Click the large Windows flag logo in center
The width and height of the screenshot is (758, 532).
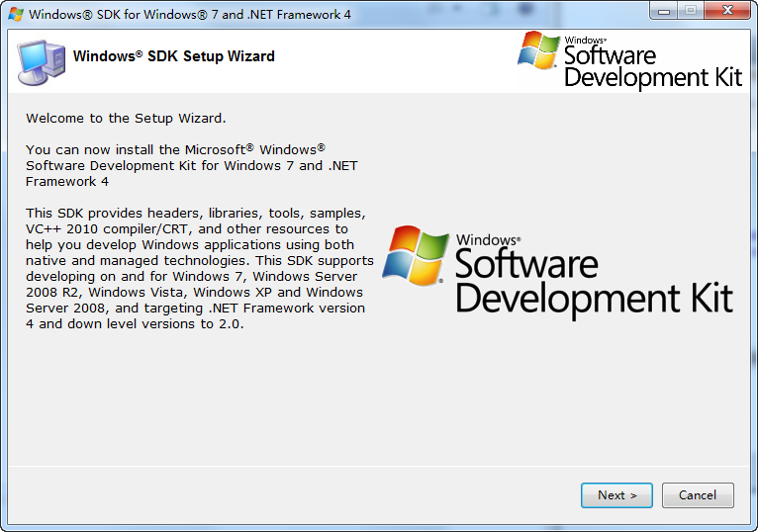tap(416, 255)
